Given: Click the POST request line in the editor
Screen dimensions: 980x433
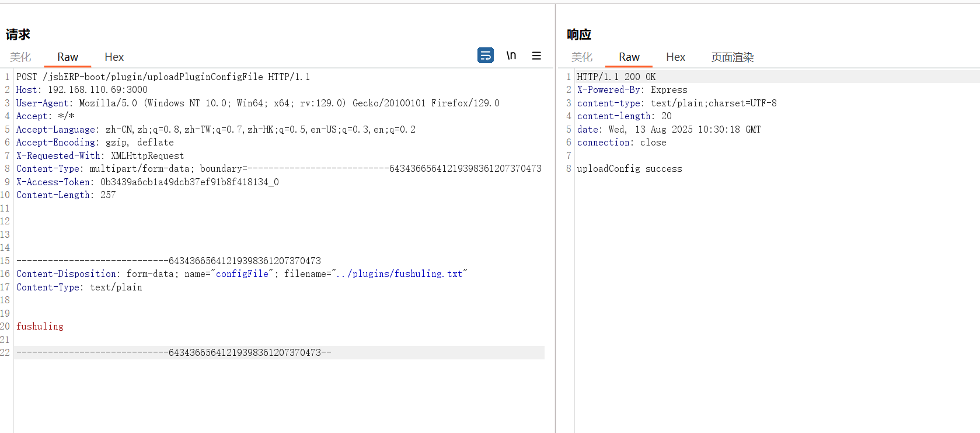Looking at the screenshot, I should point(163,77).
